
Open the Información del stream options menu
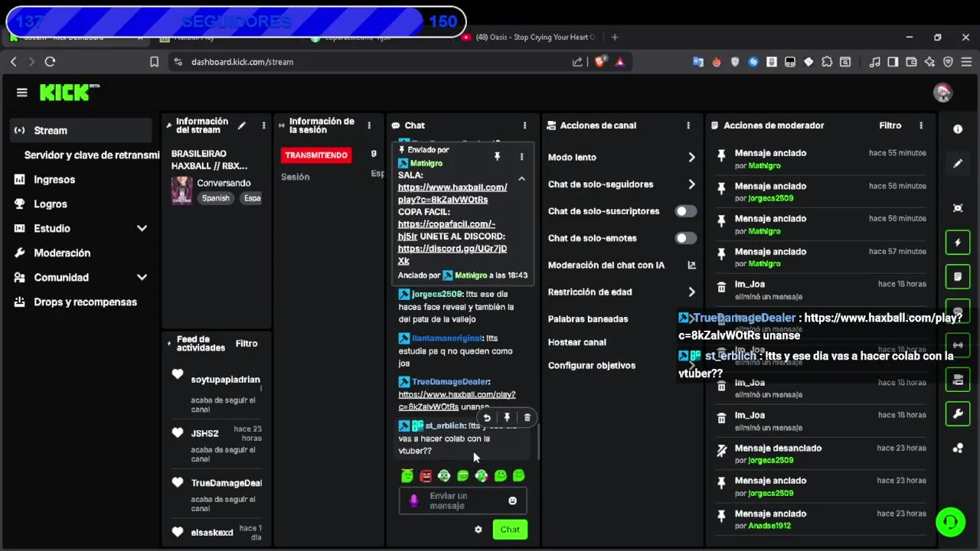pos(263,126)
